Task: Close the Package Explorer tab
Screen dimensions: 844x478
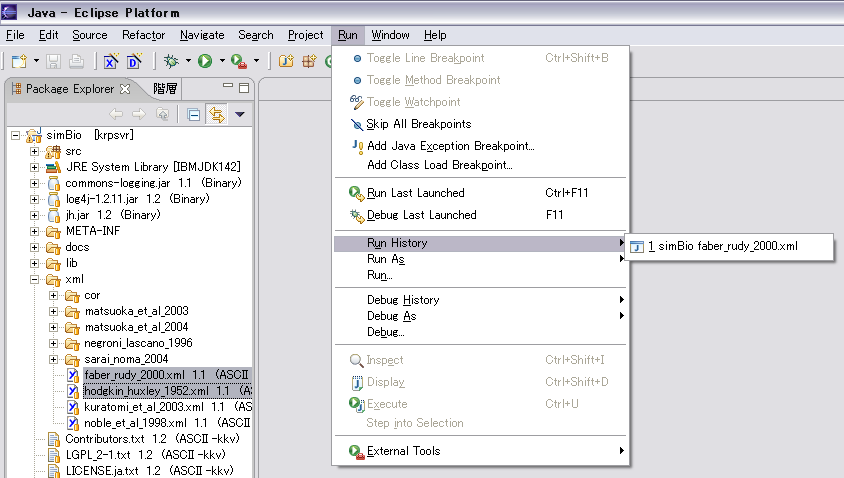Action: (x=125, y=89)
